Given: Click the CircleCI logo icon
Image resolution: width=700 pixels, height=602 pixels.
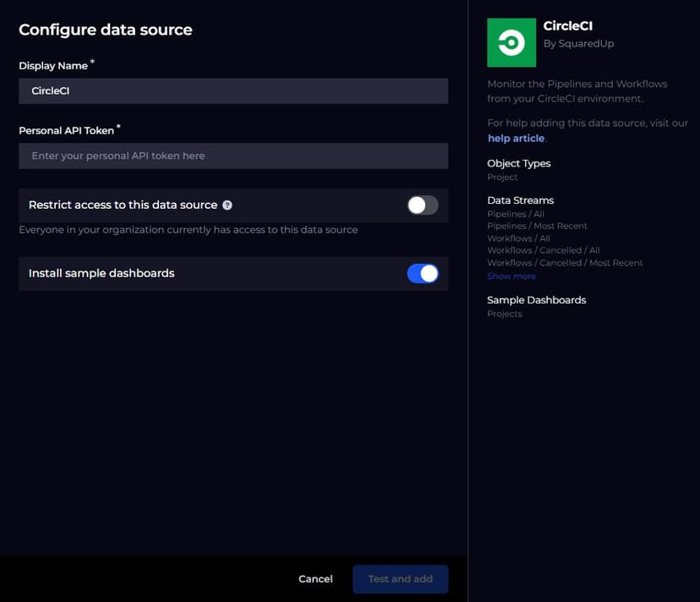Looking at the screenshot, I should 511,41.
